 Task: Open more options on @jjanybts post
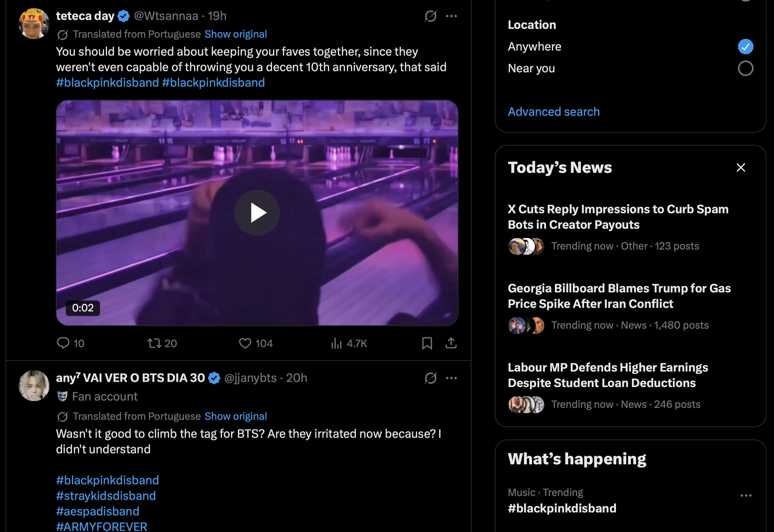click(x=451, y=378)
